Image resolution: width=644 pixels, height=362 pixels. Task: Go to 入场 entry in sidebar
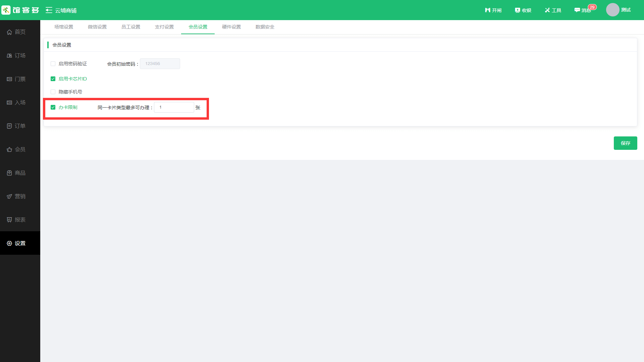pos(9,103)
